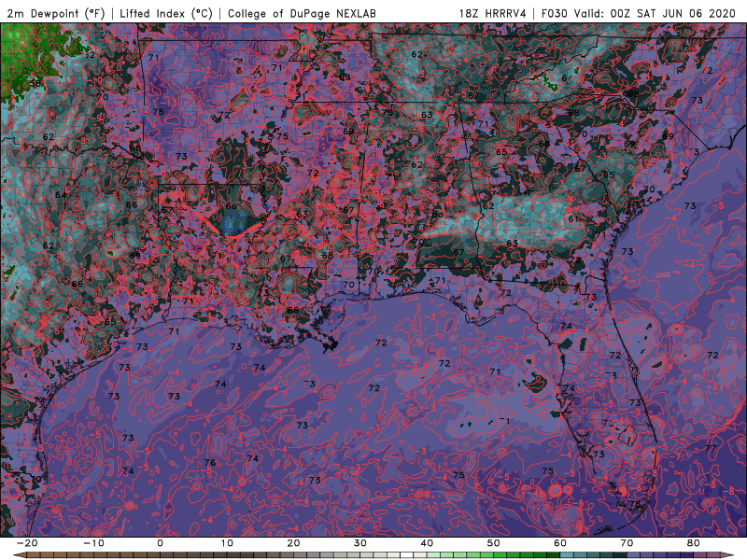The width and height of the screenshot is (747, 560).
Task: Click the 'F030' forecast hour text
Action: tap(555, 13)
